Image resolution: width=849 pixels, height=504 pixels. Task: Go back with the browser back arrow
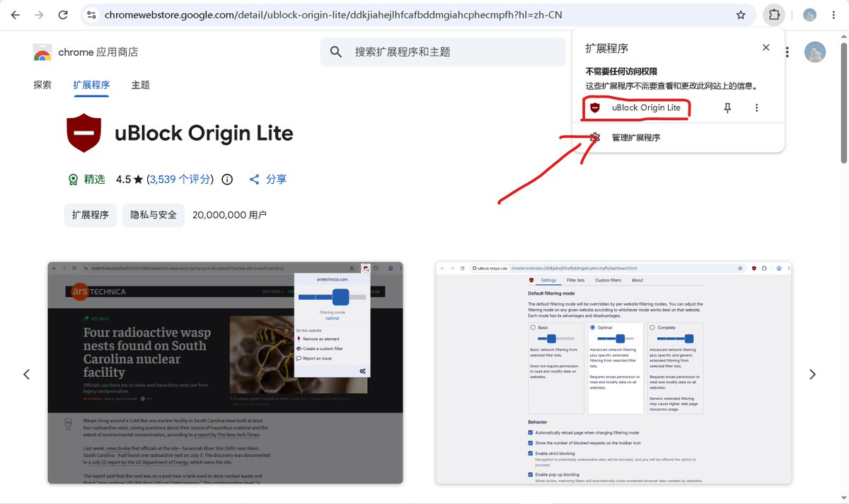click(x=16, y=15)
